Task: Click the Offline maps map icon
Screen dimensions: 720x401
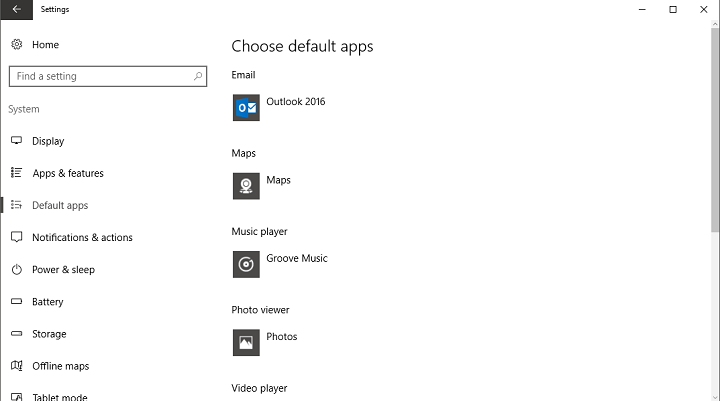Action: pyautogui.click(x=17, y=366)
